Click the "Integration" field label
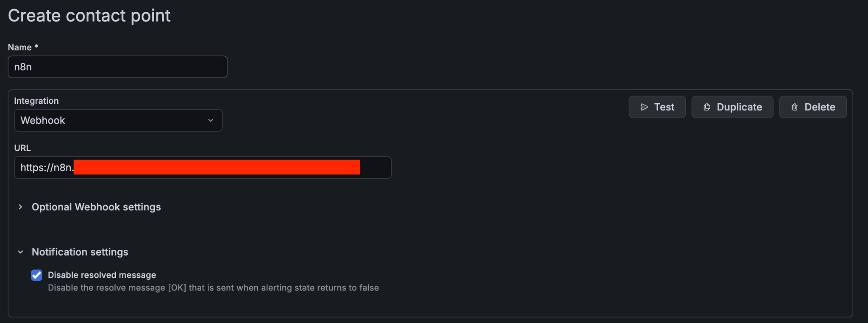Image resolution: width=868 pixels, height=323 pixels. click(x=36, y=101)
